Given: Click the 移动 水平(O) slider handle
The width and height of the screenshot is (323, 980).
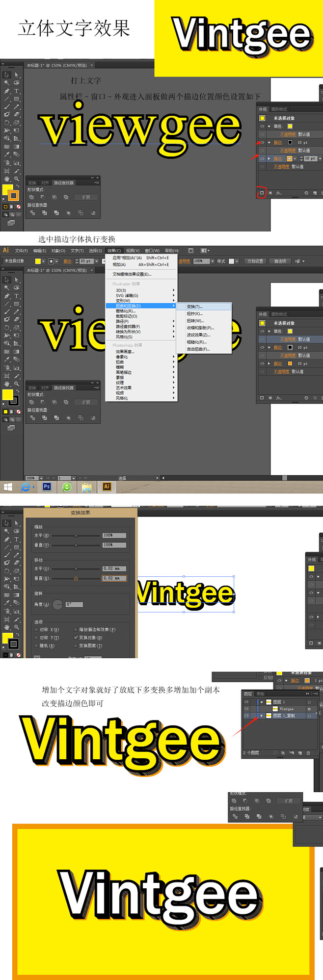Looking at the screenshot, I should (x=76, y=568).
